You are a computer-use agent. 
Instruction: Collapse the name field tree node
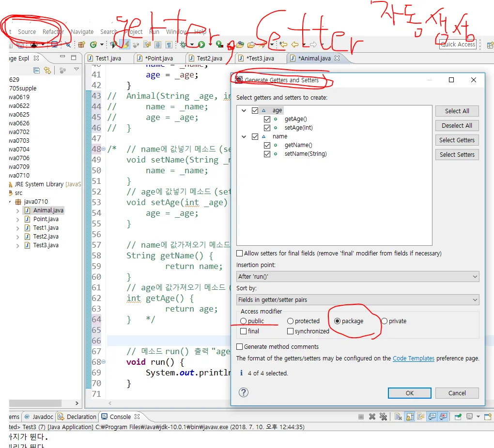point(244,136)
